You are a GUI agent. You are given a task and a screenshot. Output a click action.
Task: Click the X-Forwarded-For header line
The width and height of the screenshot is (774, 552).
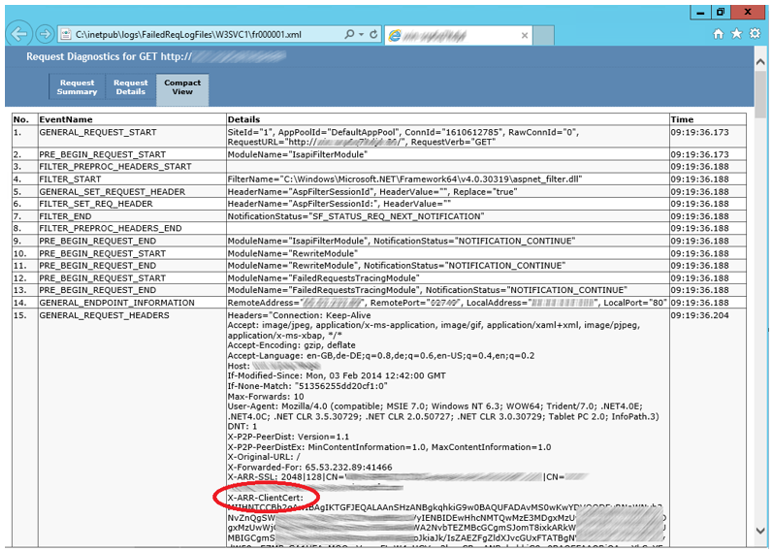click(310, 467)
